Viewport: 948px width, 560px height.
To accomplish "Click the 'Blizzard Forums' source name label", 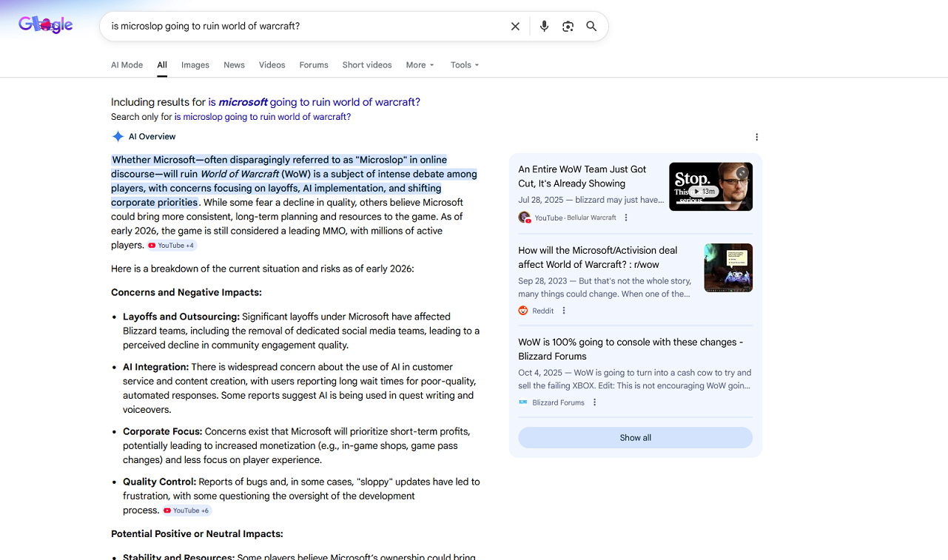I will tap(559, 402).
